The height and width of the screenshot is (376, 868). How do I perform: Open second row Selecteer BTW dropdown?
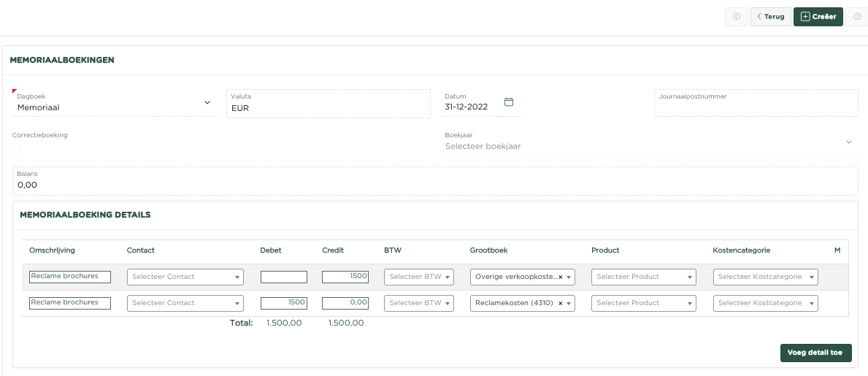[419, 303]
